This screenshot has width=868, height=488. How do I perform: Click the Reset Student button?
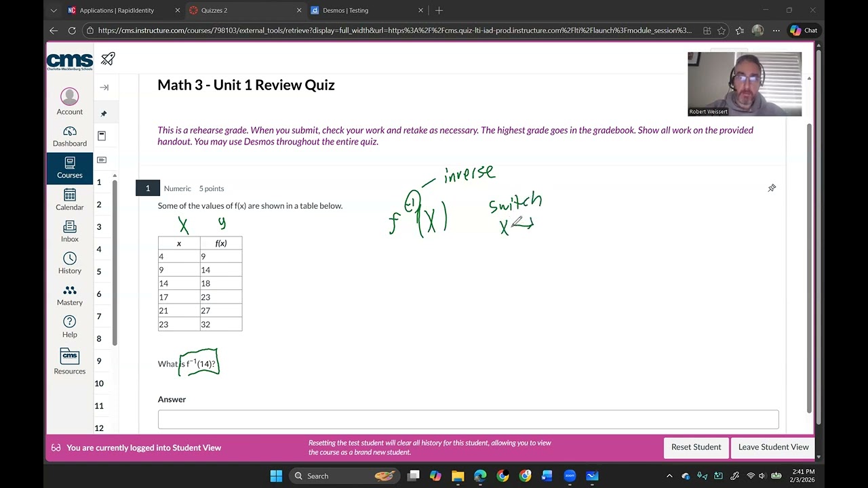pyautogui.click(x=696, y=447)
